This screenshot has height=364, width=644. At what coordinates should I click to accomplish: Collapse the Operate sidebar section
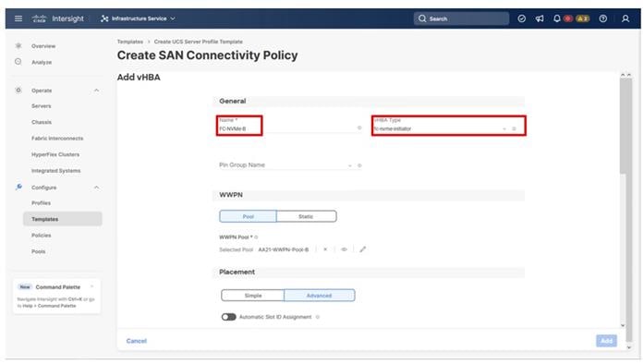[x=96, y=91]
